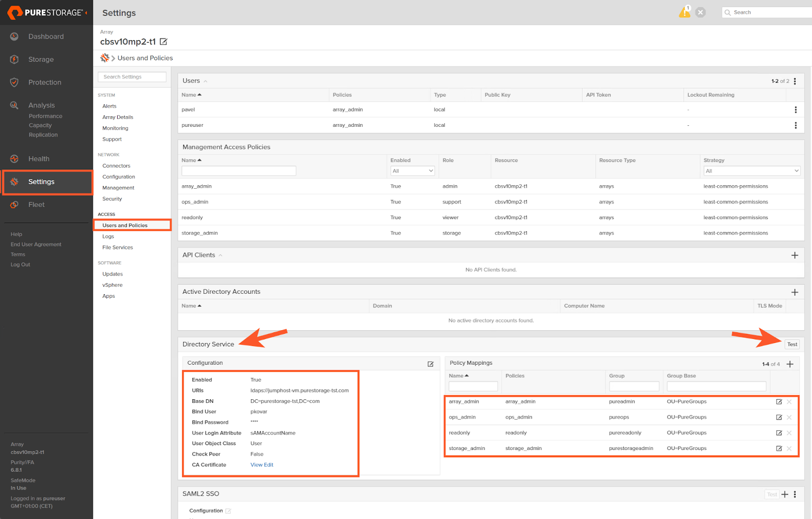Collapse the Users panel
Viewport: 812px width, 519px height.
coord(206,81)
